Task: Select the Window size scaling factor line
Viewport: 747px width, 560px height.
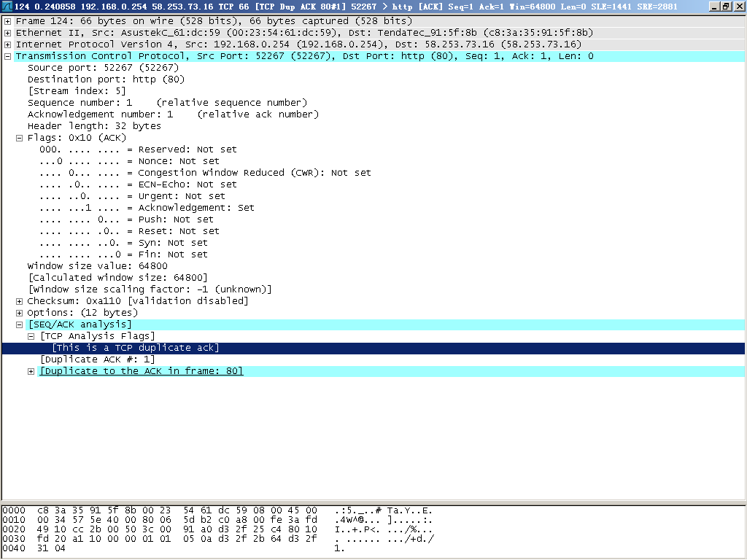Action: point(150,289)
